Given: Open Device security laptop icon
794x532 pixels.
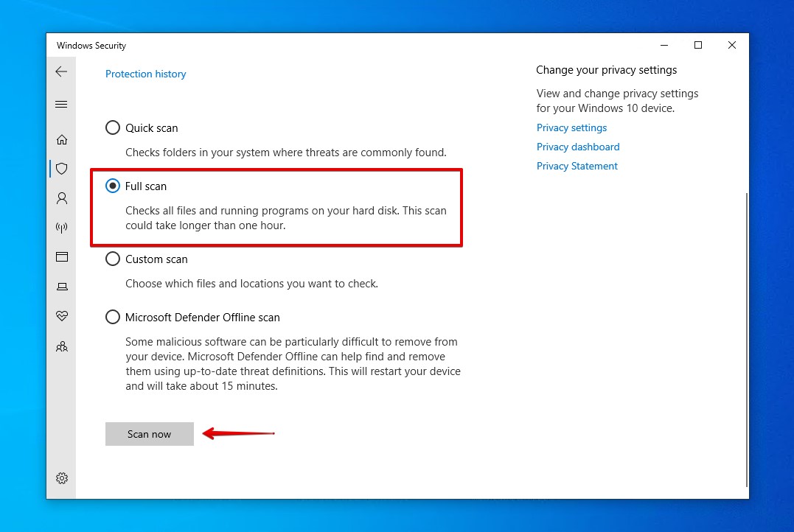Looking at the screenshot, I should 61,286.
